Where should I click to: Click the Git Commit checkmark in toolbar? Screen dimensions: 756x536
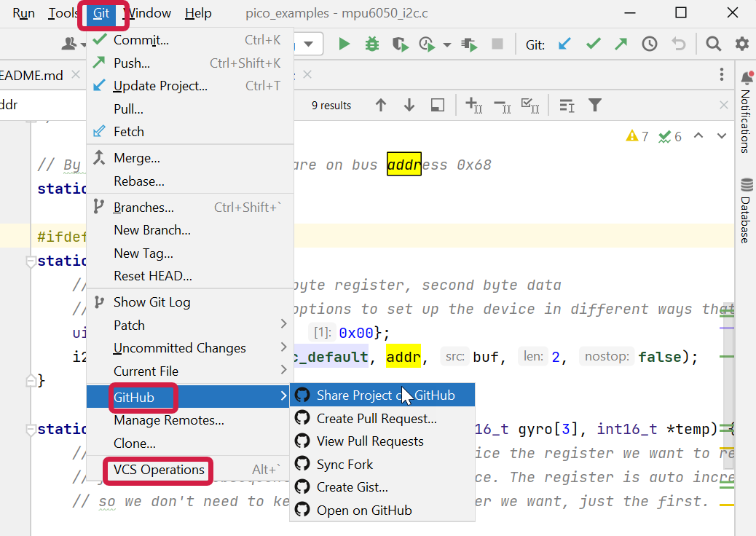594,44
